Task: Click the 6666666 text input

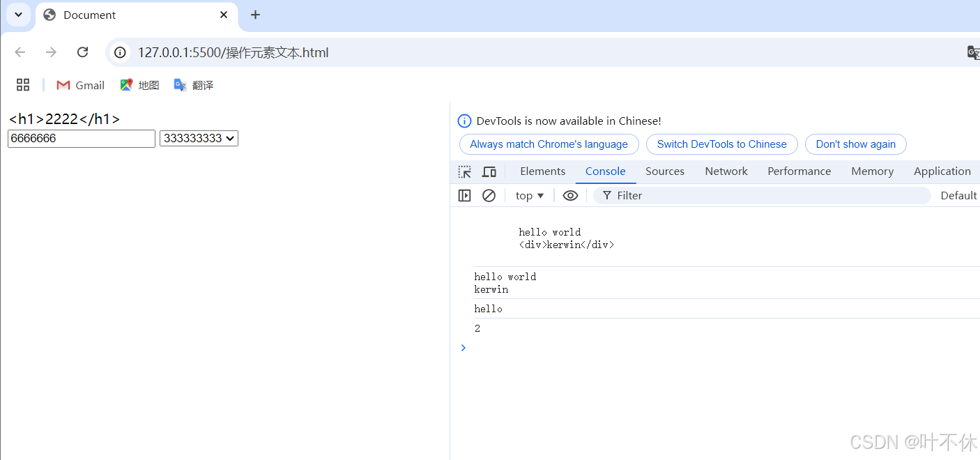Action: click(x=81, y=138)
